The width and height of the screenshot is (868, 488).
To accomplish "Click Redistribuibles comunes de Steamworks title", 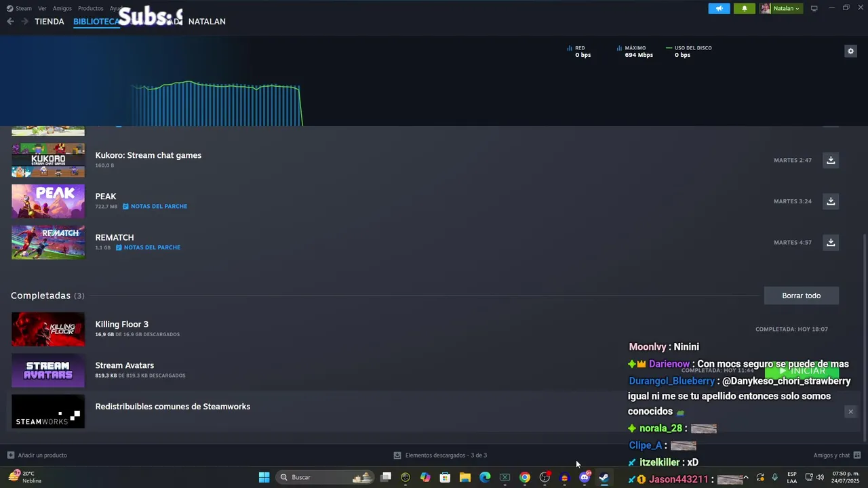I will tap(173, 407).
